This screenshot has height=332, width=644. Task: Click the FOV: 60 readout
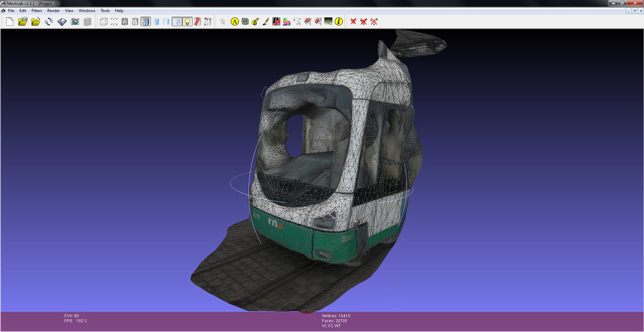click(72, 316)
